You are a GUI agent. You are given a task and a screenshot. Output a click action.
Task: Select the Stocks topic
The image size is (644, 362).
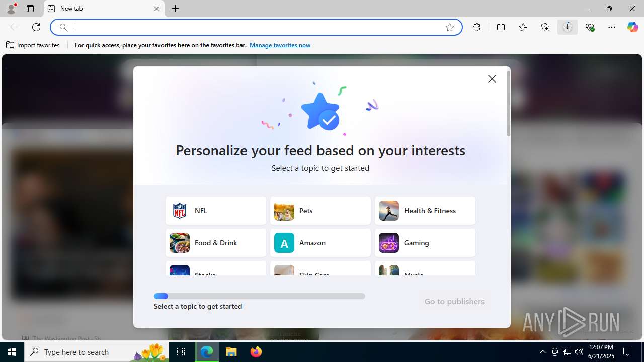click(x=216, y=268)
